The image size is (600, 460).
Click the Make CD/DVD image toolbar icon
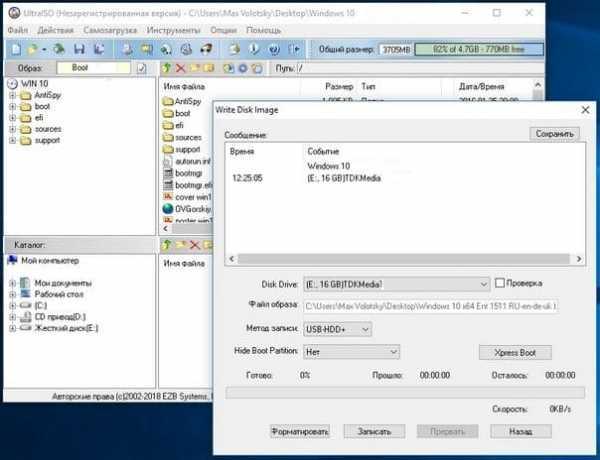(x=127, y=49)
